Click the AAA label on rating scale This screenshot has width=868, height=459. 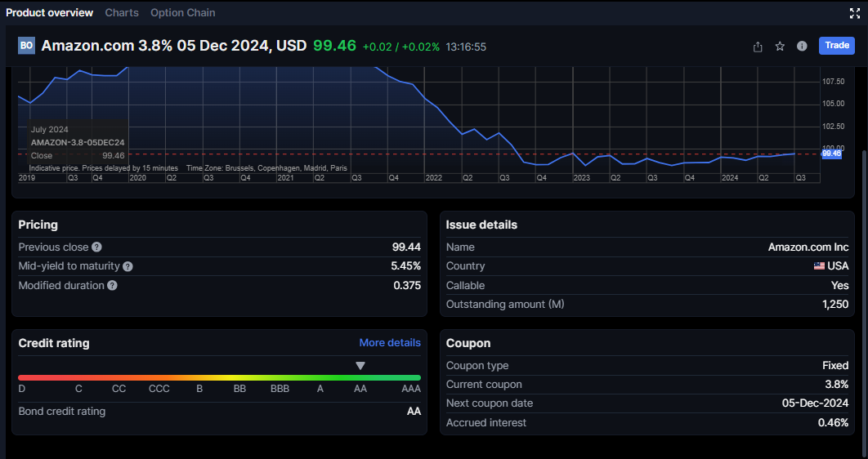tap(411, 389)
